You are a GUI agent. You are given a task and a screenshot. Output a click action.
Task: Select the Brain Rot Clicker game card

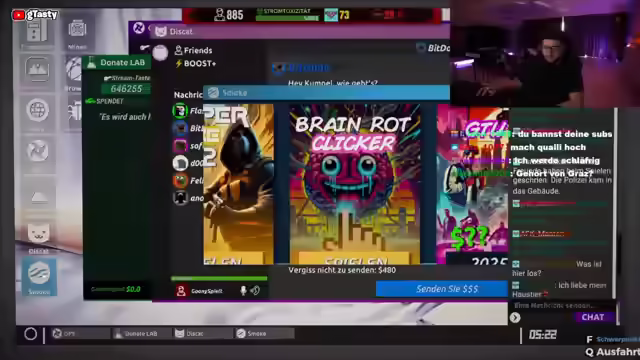(355, 184)
